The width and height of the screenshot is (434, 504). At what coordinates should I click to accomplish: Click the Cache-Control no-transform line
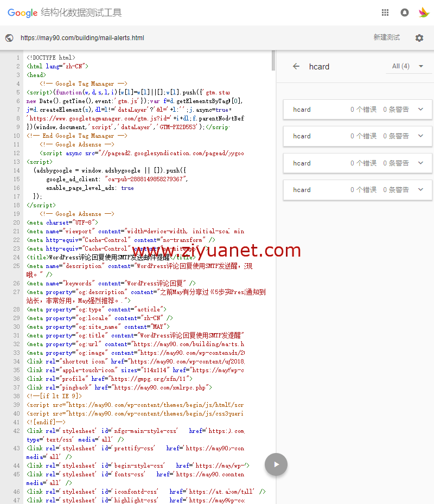tap(121, 240)
